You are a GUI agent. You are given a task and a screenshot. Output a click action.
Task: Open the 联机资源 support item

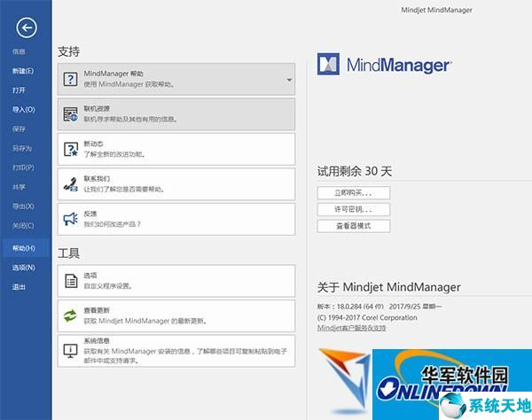point(176,114)
